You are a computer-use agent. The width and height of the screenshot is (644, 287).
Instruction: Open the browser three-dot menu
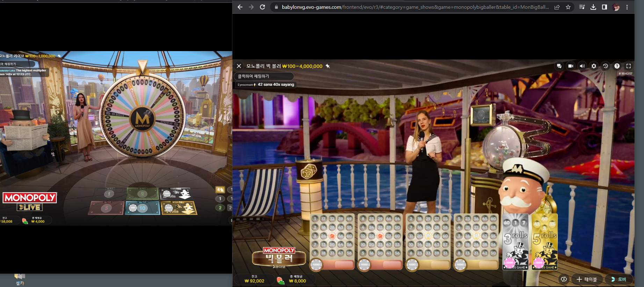627,7
